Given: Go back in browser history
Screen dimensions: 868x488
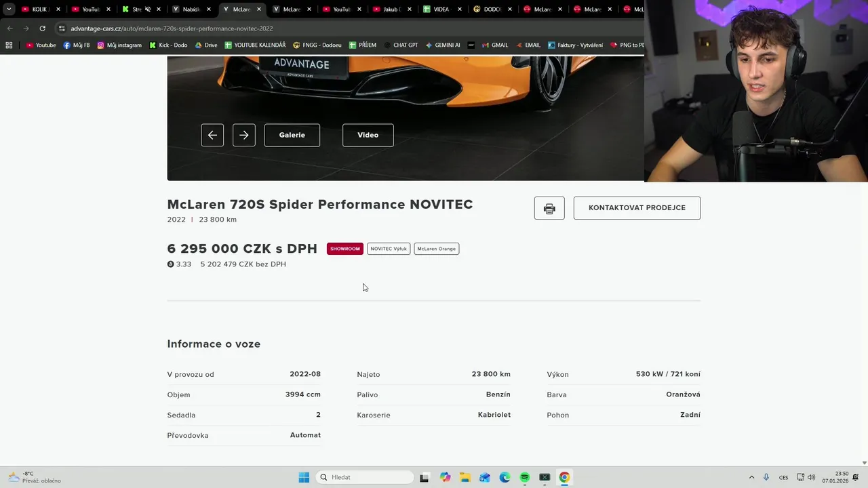Looking at the screenshot, I should point(9,28).
